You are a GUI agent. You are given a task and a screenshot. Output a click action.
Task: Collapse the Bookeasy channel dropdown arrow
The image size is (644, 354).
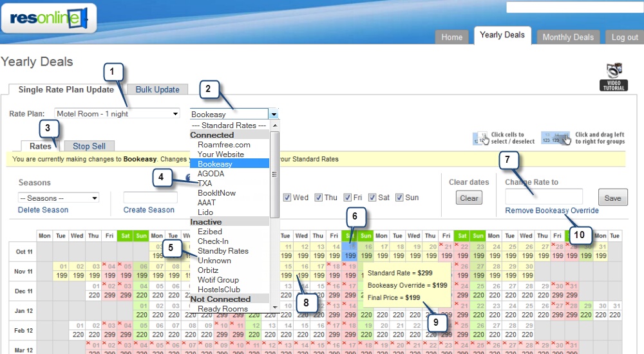274,114
